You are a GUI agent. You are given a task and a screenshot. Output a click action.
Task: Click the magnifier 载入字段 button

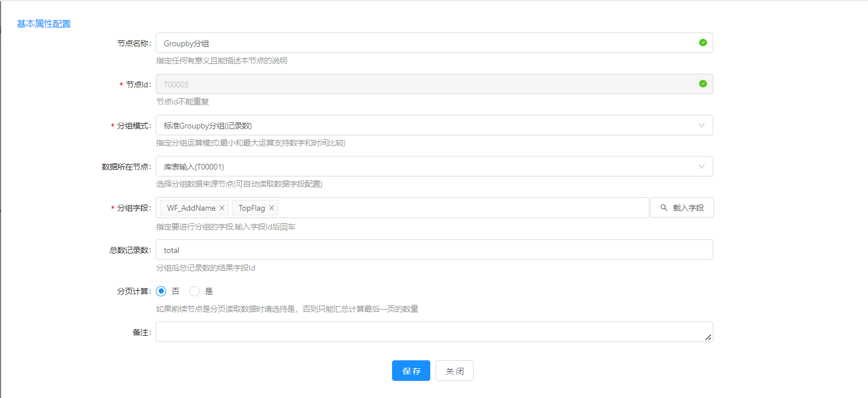pos(682,208)
